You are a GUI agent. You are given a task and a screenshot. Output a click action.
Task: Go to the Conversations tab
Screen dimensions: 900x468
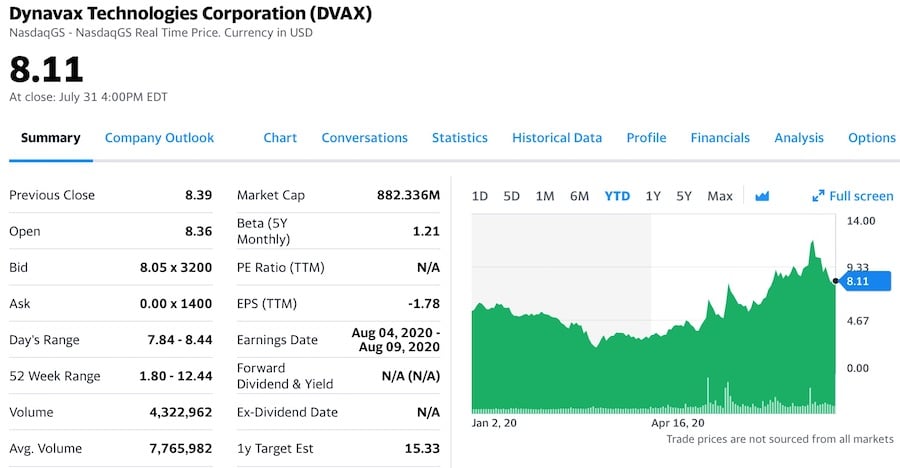(364, 138)
